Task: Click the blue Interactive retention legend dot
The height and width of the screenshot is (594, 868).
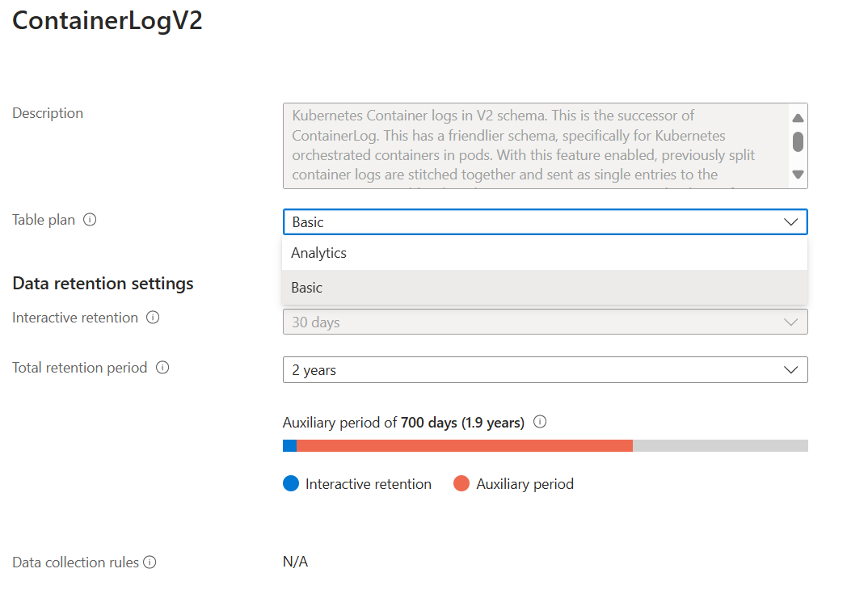Action: click(291, 484)
